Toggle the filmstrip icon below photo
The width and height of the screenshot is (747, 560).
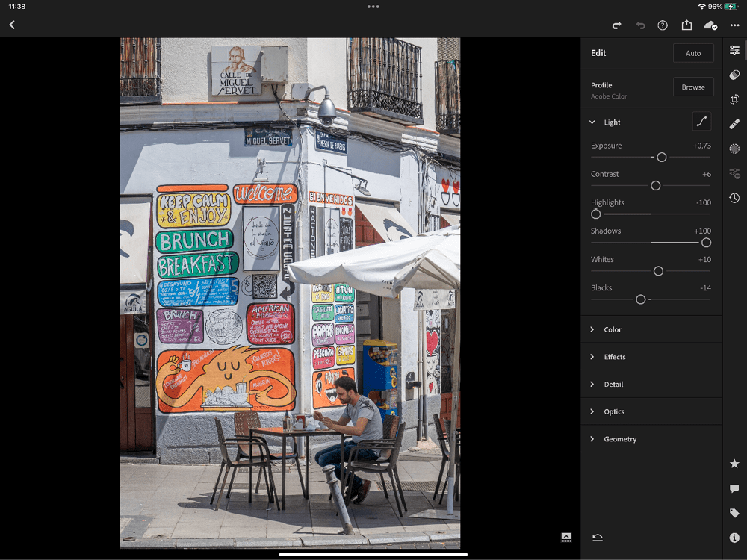click(x=566, y=537)
